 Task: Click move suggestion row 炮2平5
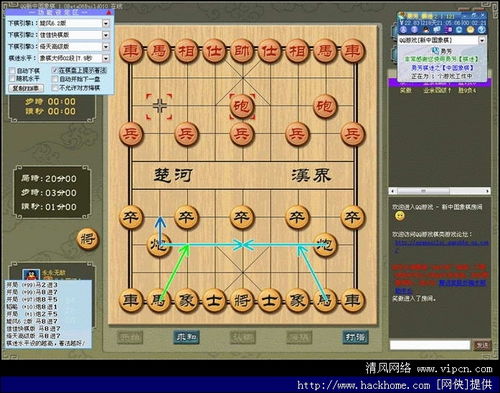pyautogui.click(x=32, y=314)
